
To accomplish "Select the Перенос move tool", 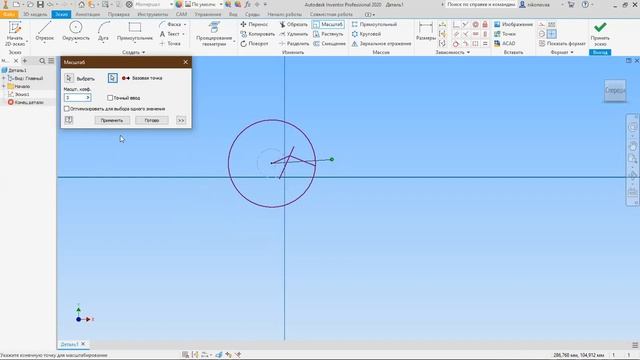I will [x=254, y=24].
